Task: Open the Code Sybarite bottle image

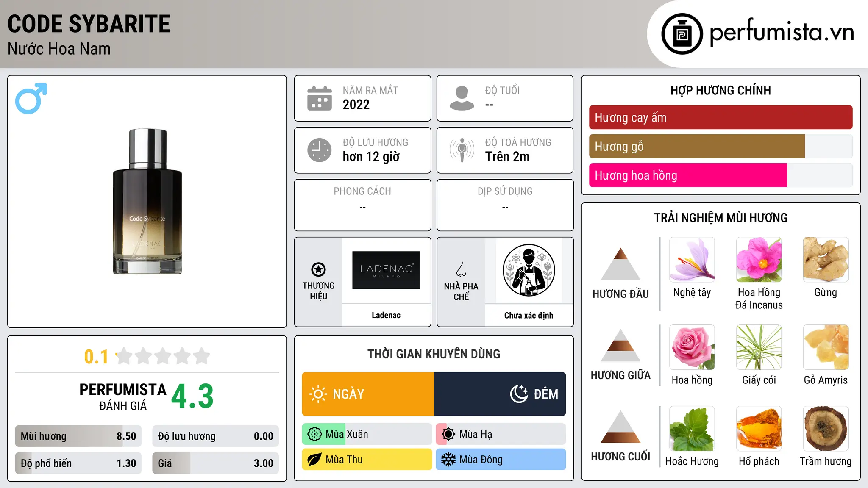Action: coord(147,202)
